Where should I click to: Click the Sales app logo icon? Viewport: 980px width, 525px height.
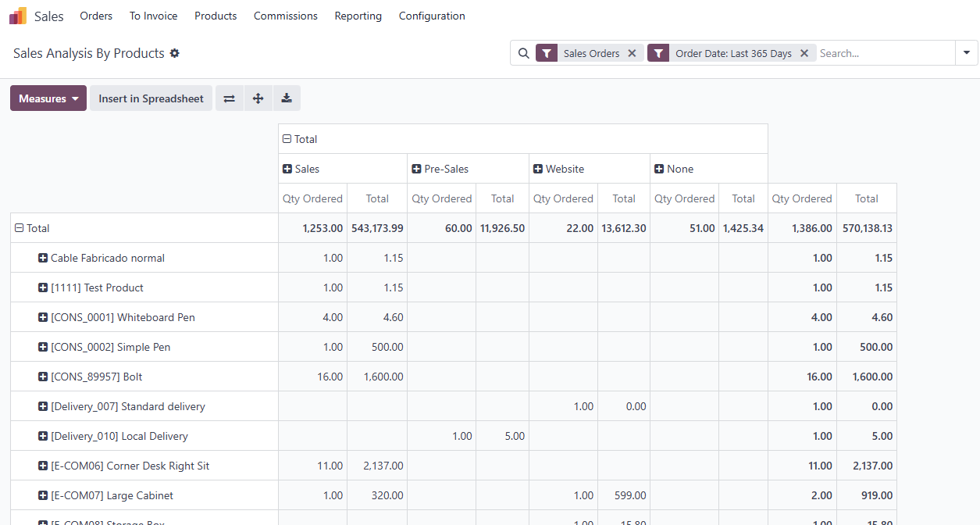click(x=17, y=16)
